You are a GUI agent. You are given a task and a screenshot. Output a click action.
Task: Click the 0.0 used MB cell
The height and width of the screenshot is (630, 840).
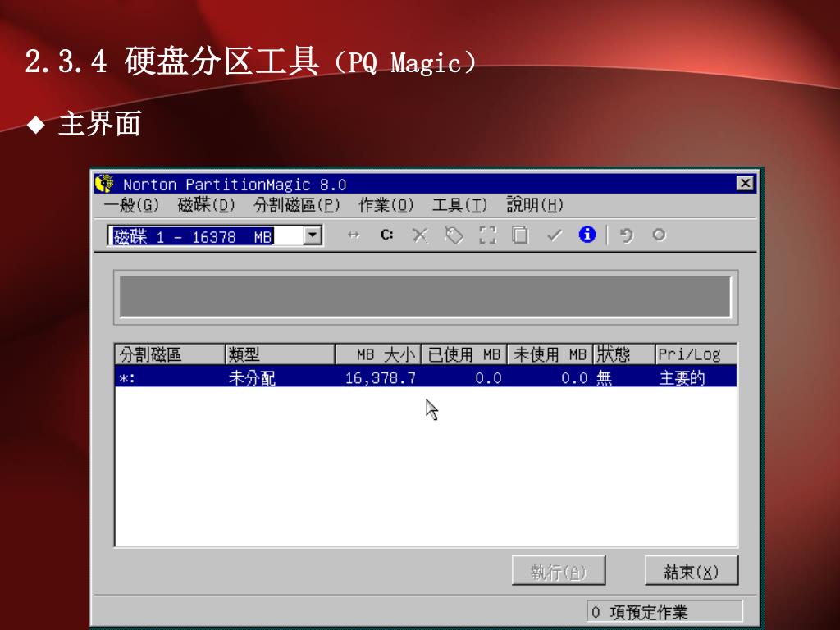[489, 378]
